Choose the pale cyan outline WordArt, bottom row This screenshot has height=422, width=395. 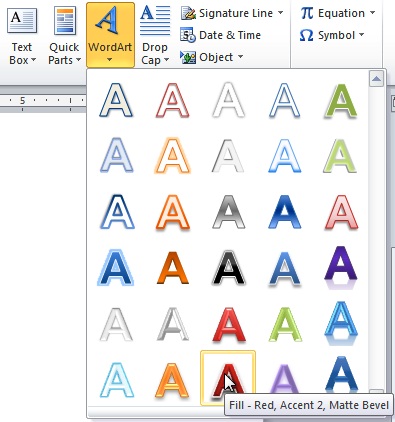click(116, 379)
